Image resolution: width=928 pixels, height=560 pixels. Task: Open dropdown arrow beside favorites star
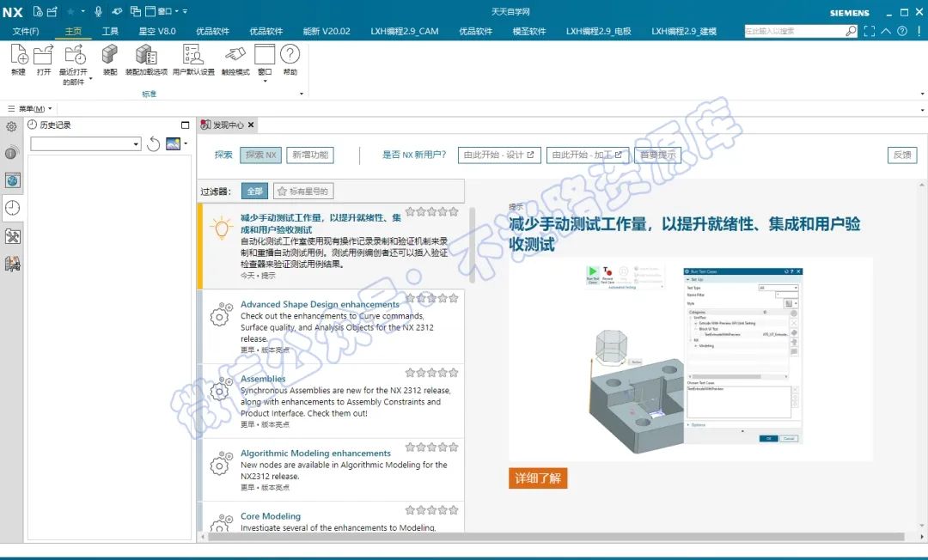[82, 11]
